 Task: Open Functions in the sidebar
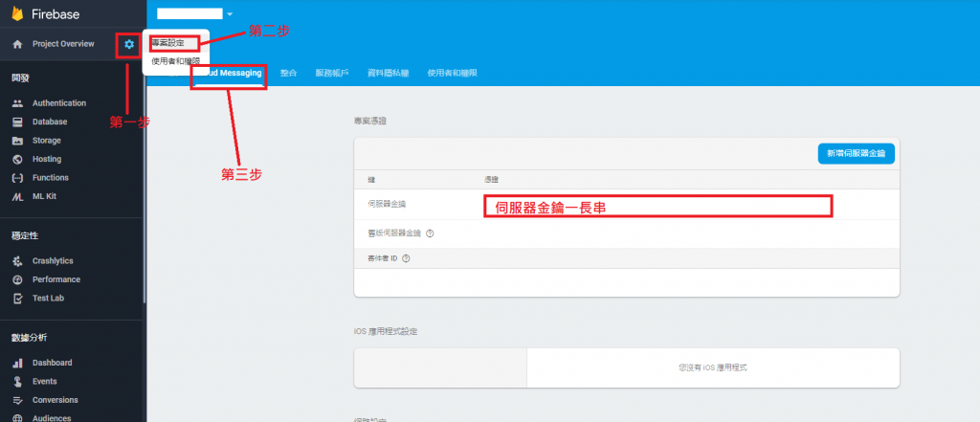point(51,178)
